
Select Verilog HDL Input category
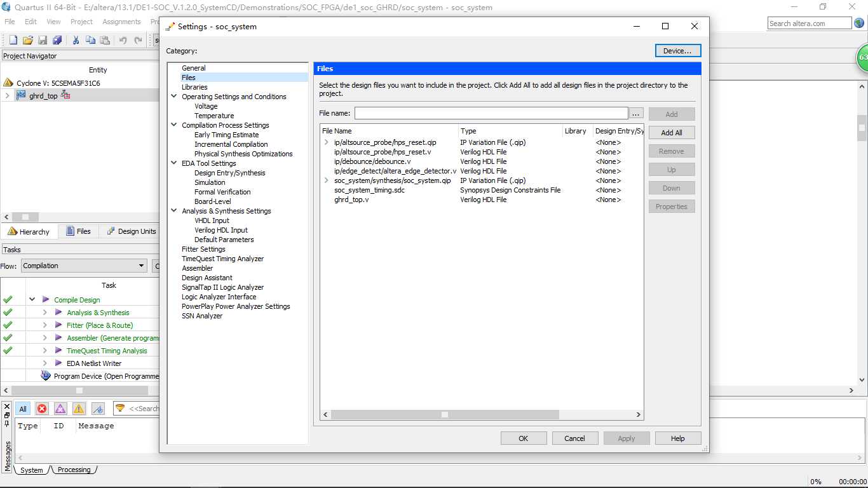click(221, 230)
